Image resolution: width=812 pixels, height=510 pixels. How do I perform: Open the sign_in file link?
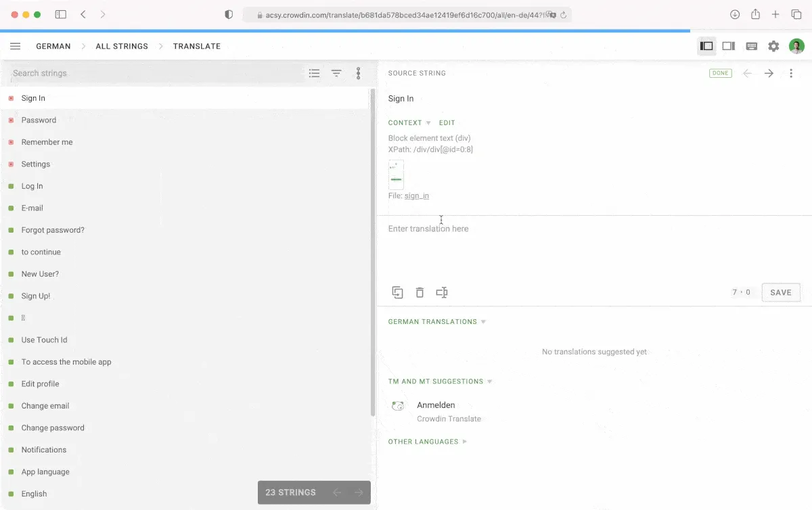click(417, 195)
